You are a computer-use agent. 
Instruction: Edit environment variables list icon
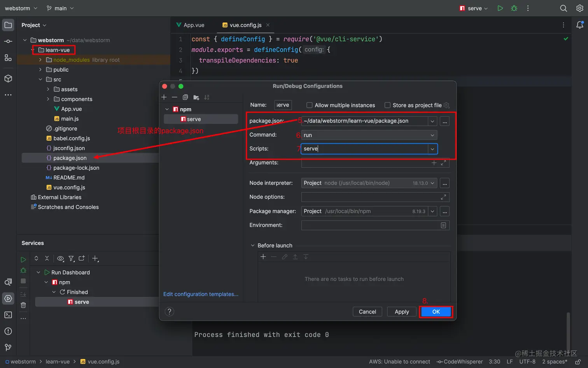pos(443,225)
